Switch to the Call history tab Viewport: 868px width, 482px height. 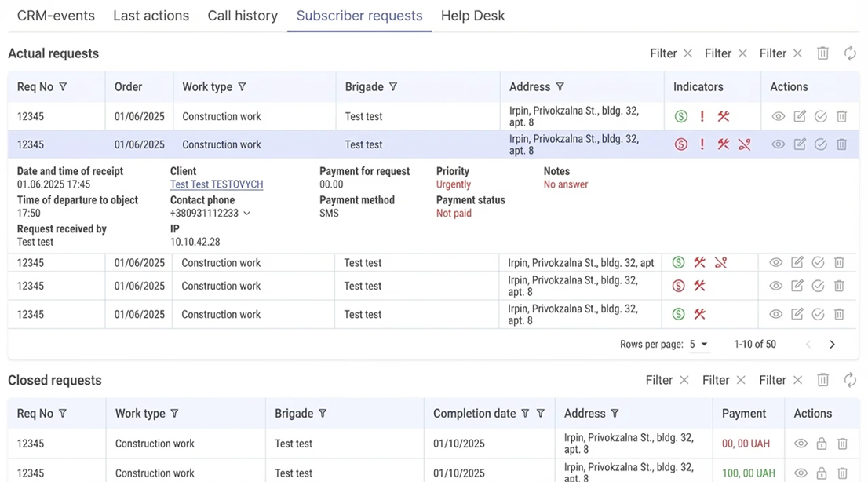[x=243, y=16]
